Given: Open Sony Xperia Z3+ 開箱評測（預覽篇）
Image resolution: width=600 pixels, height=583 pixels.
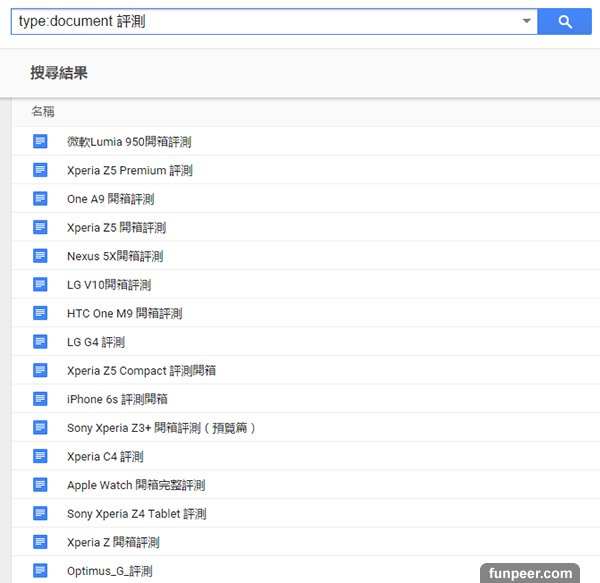Looking at the screenshot, I should [x=162, y=428].
